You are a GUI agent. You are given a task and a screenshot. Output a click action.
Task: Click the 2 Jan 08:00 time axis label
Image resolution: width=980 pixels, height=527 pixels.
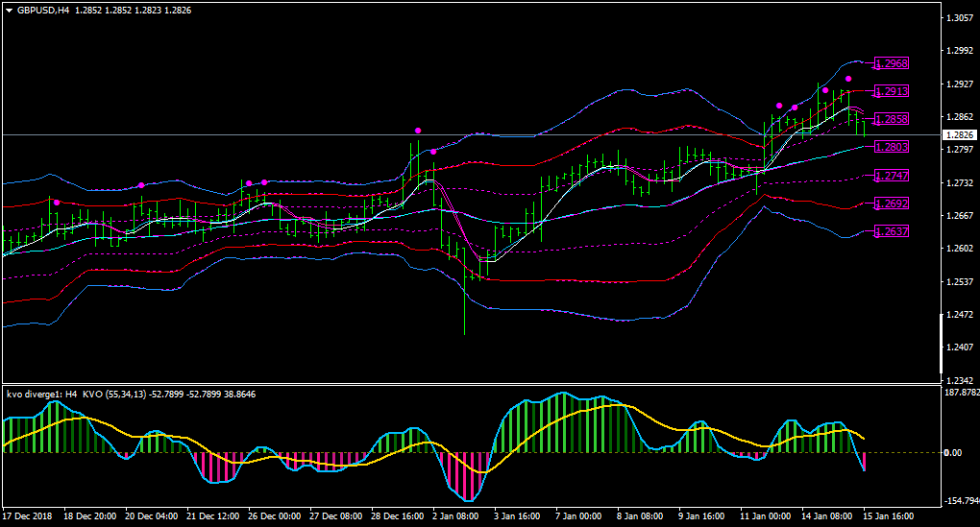pos(456,516)
